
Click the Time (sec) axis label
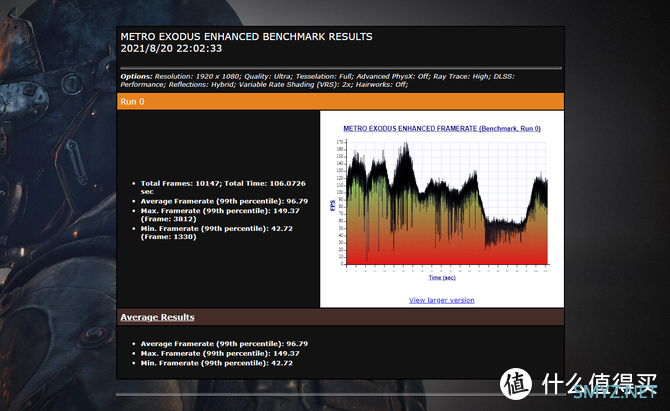click(442, 277)
